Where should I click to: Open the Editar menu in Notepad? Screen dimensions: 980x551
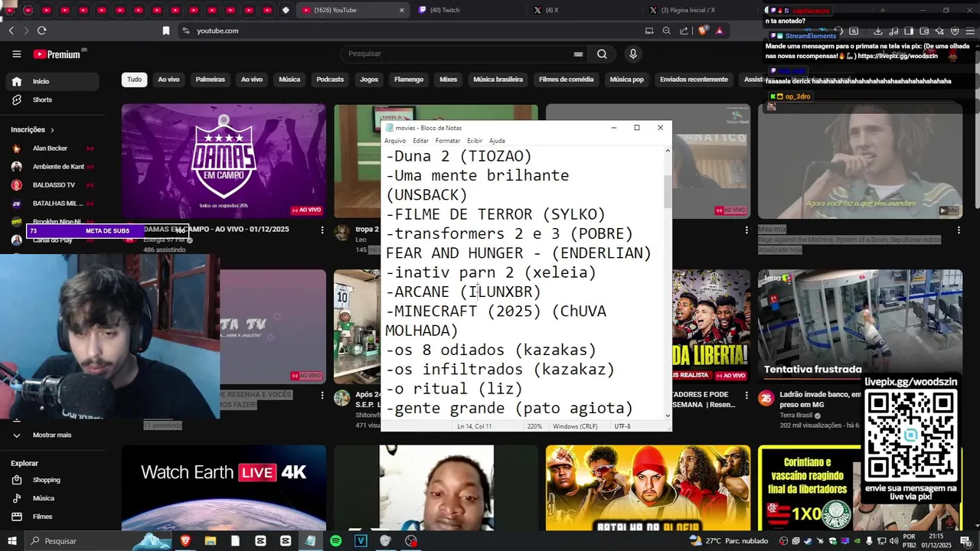point(421,141)
